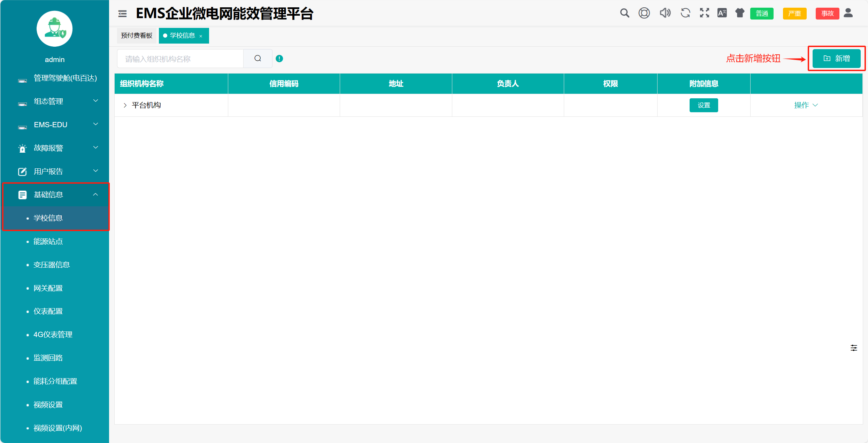Click the organization name search field
Viewport: 868px width, 443px height.
[x=180, y=59]
